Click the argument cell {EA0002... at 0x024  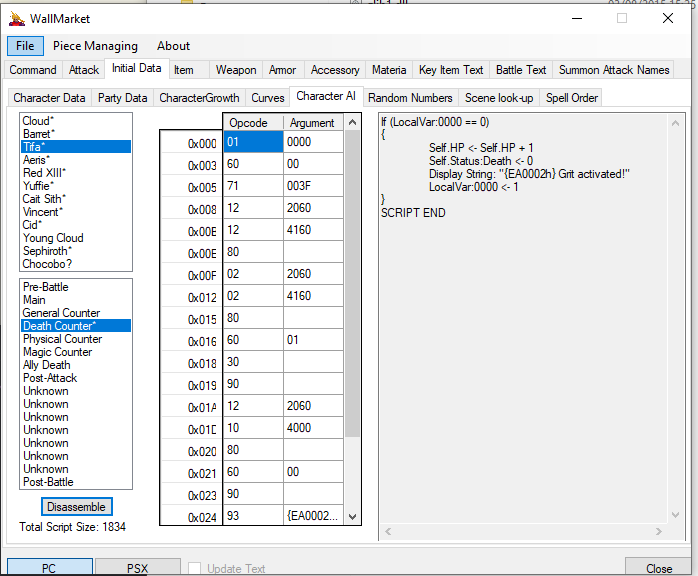tap(313, 515)
